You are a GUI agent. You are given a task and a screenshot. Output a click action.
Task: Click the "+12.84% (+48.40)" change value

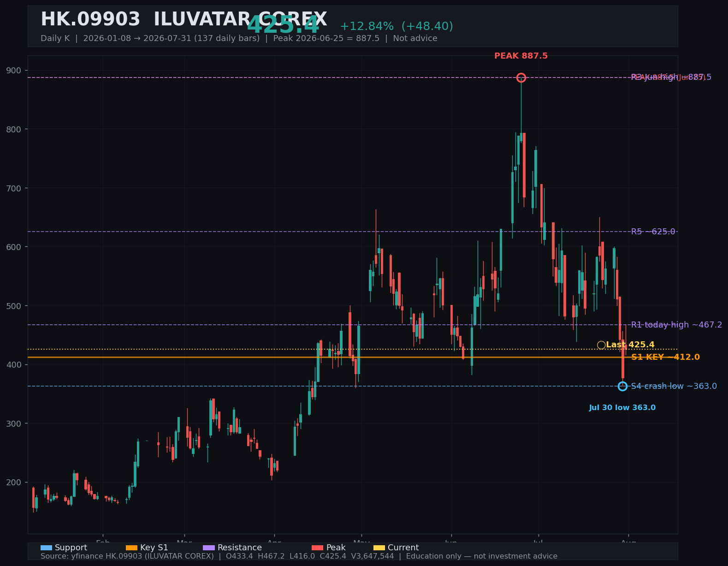tap(397, 26)
